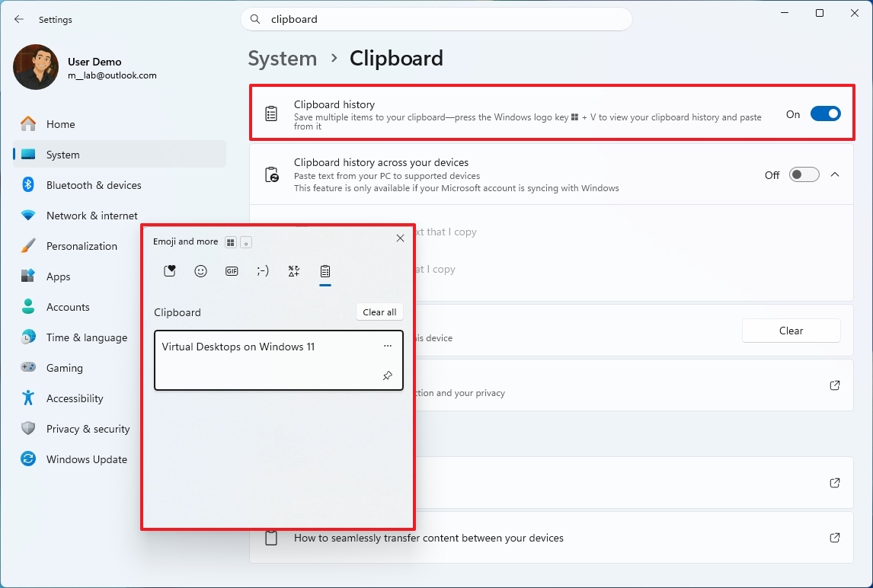Screen dimensions: 873x588
Task: Navigate back to System settings via breadcrumb
Action: (x=283, y=58)
